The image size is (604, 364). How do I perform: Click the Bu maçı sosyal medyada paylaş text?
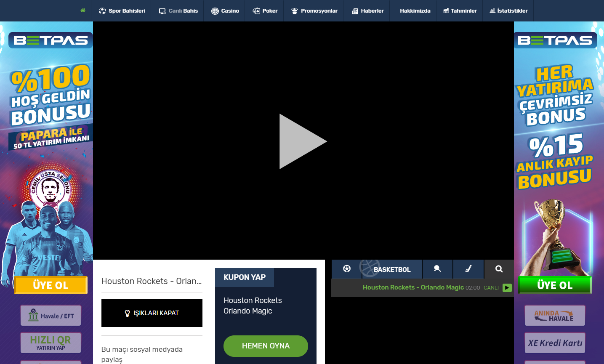(x=142, y=354)
